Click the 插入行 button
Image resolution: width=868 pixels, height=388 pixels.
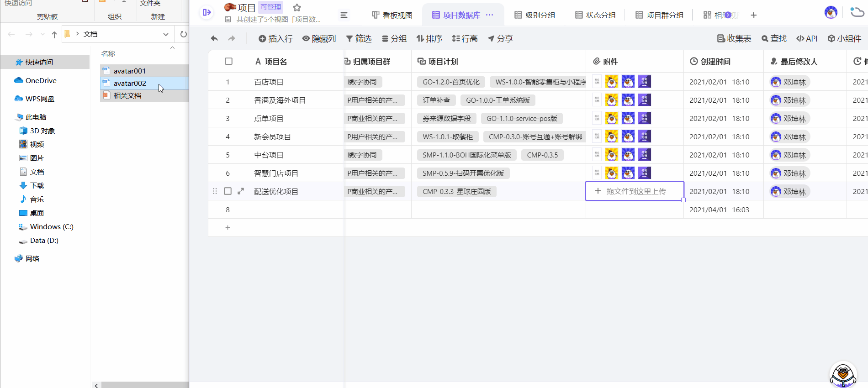[275, 39]
